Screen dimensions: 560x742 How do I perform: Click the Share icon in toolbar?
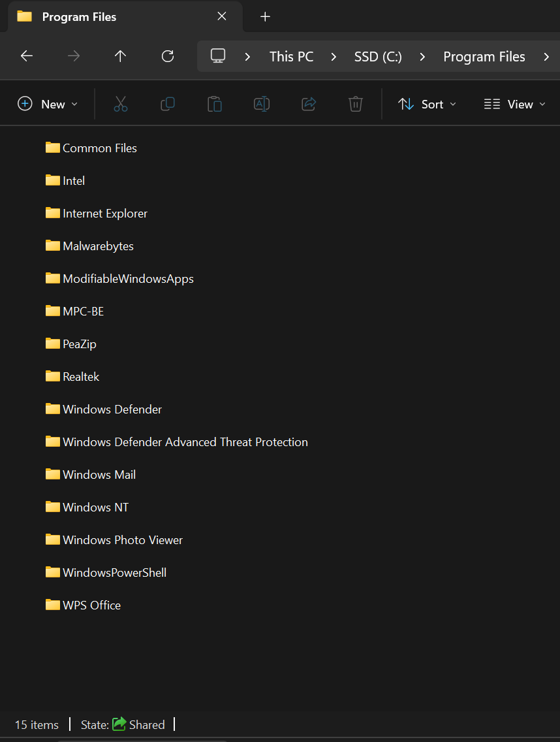309,104
